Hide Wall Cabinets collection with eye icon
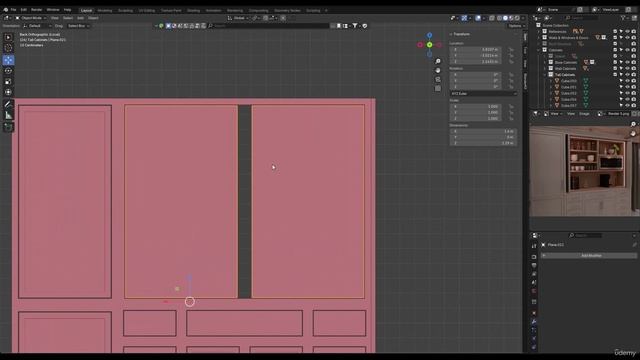 [x=627, y=69]
